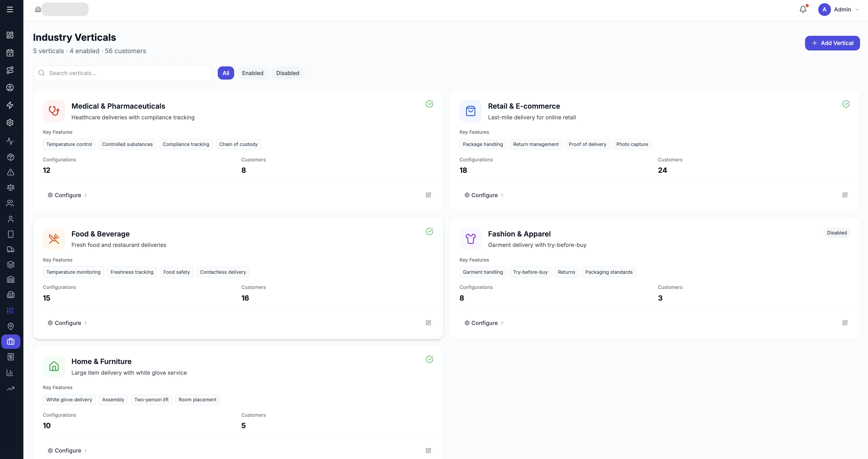
Task: Open the package box icon in sidebar
Action: pos(10,157)
